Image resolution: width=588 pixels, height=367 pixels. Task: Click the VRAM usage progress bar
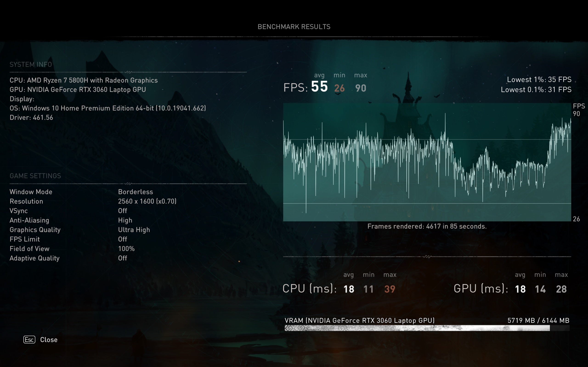pos(427,328)
